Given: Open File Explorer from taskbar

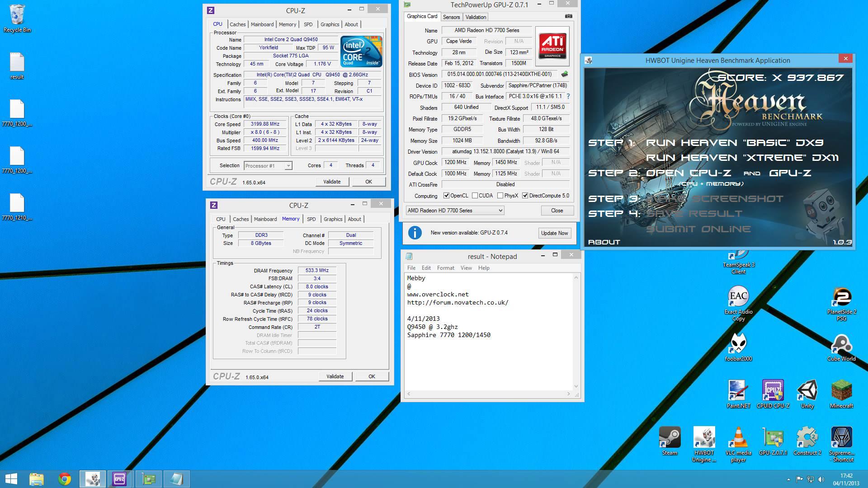Looking at the screenshot, I should 37,479.
